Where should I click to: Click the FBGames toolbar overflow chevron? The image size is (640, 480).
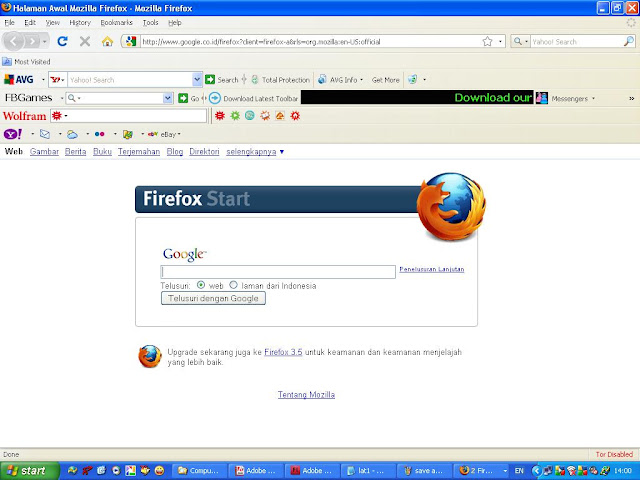coord(631,98)
